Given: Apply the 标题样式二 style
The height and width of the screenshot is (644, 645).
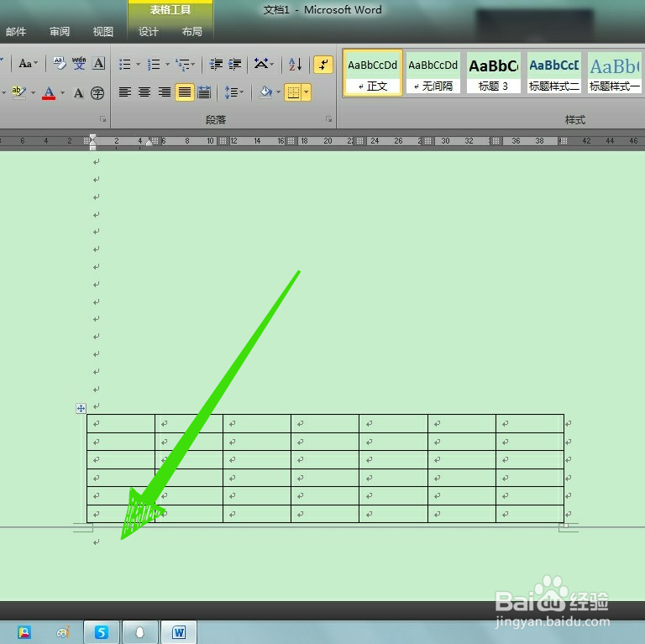Looking at the screenshot, I should click(553, 73).
